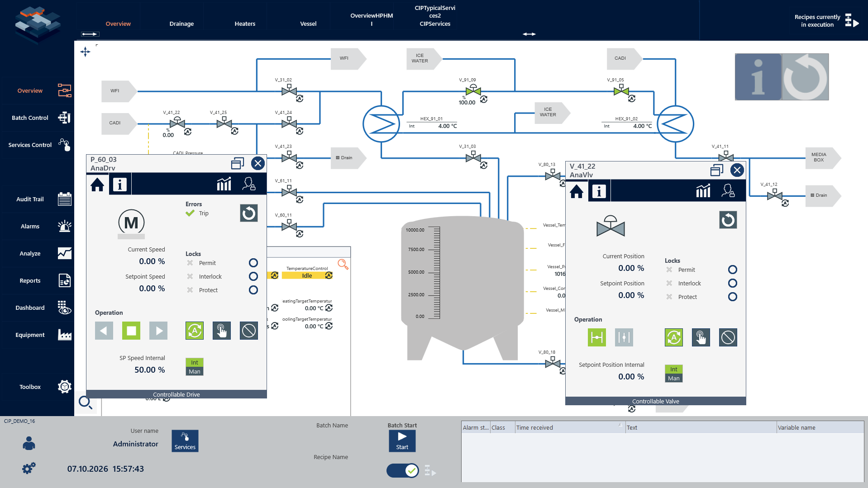Click the Services button
This screenshot has height=488, width=868.
pyautogui.click(x=185, y=441)
